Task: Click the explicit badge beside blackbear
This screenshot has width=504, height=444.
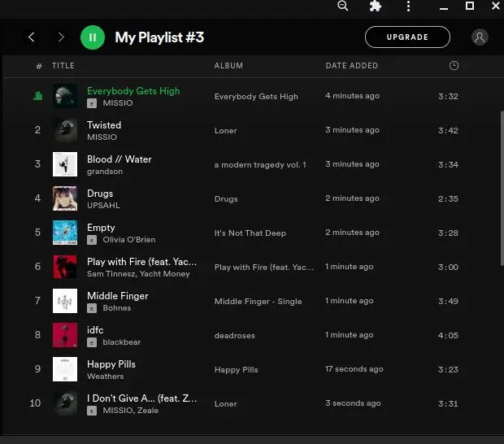Action: coord(92,342)
